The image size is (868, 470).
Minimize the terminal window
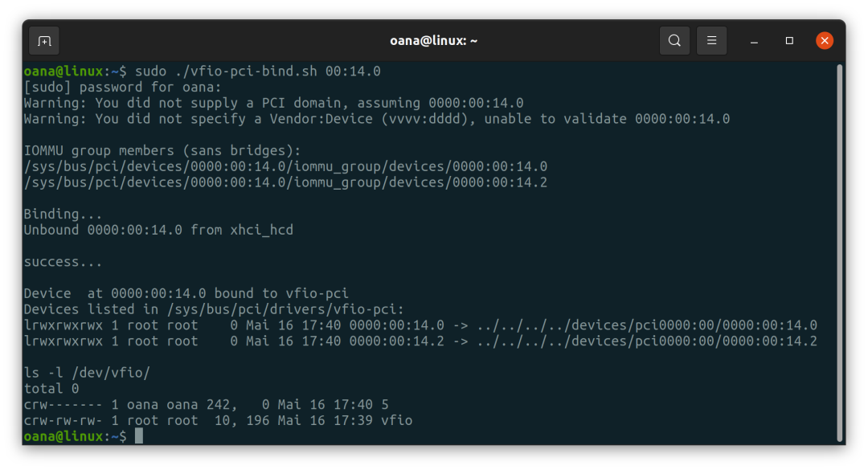tap(754, 41)
